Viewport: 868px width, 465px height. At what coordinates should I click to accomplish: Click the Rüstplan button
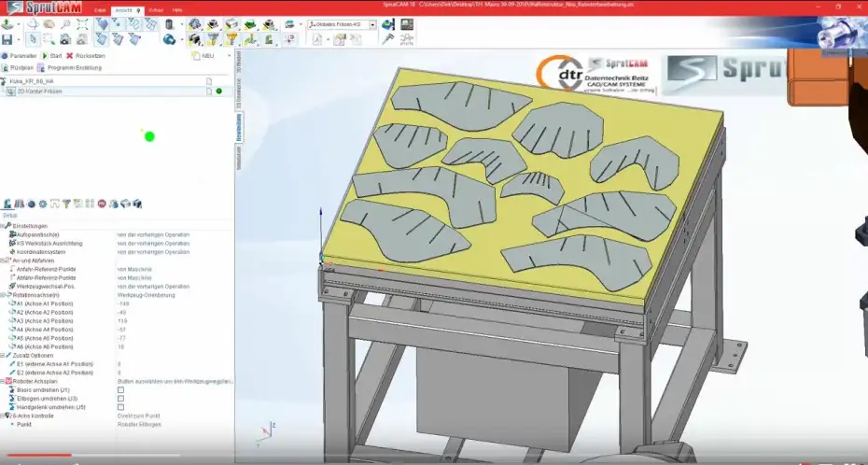point(18,67)
